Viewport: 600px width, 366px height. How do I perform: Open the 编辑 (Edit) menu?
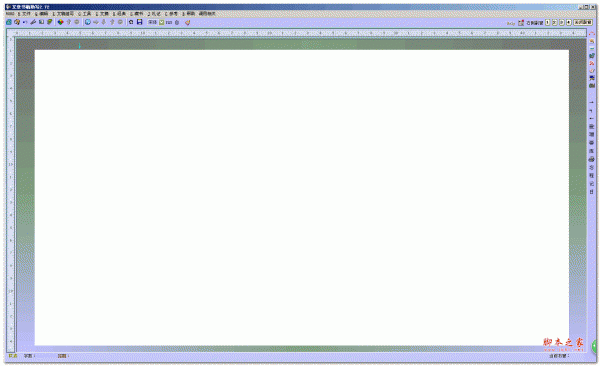tap(41, 14)
